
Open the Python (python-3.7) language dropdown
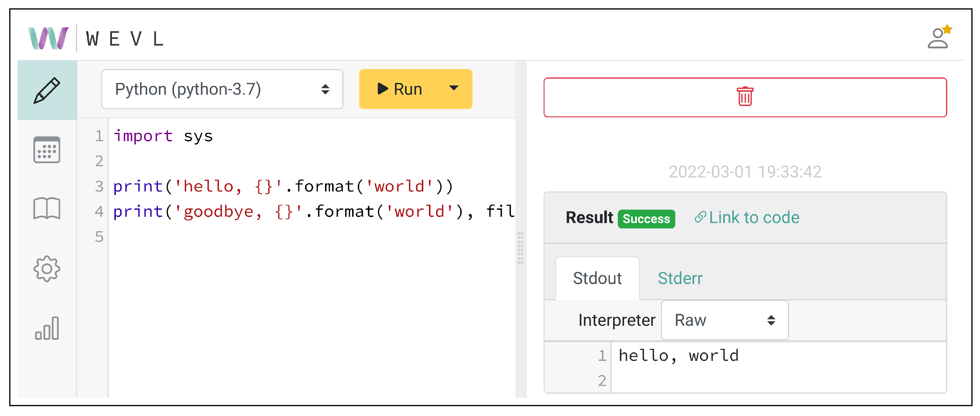(x=222, y=89)
